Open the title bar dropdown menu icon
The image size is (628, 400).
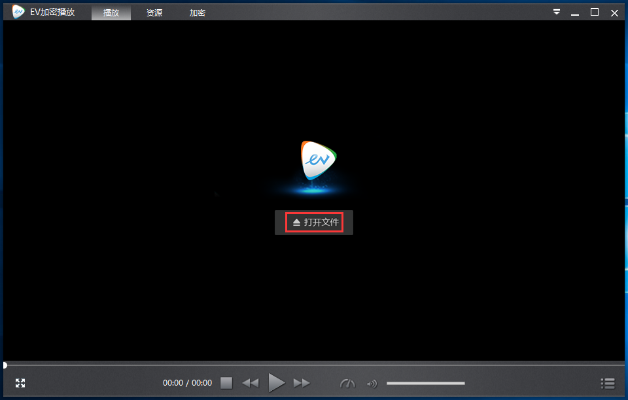(x=557, y=12)
